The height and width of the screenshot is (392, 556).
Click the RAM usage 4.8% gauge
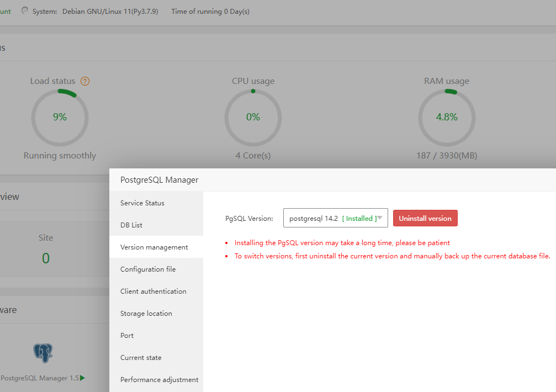click(447, 118)
